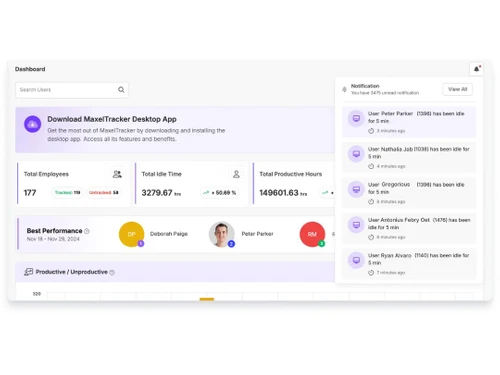Click the 149601.63 hrs productive value

pyautogui.click(x=283, y=193)
